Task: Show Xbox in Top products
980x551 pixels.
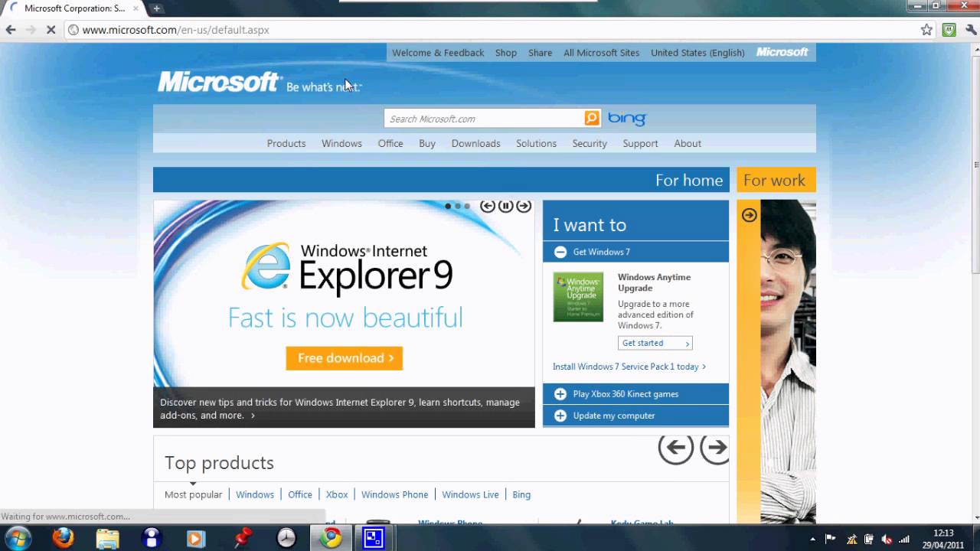Action: [x=337, y=494]
